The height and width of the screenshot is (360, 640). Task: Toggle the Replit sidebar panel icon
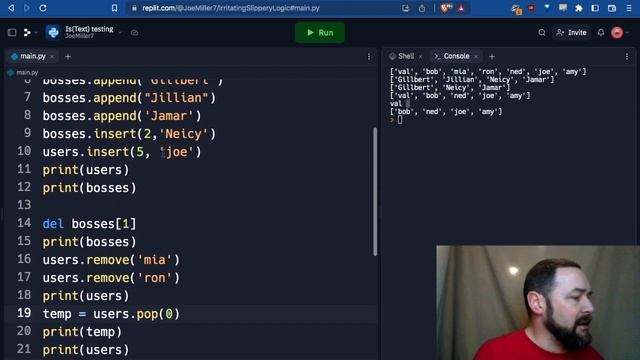12,32
